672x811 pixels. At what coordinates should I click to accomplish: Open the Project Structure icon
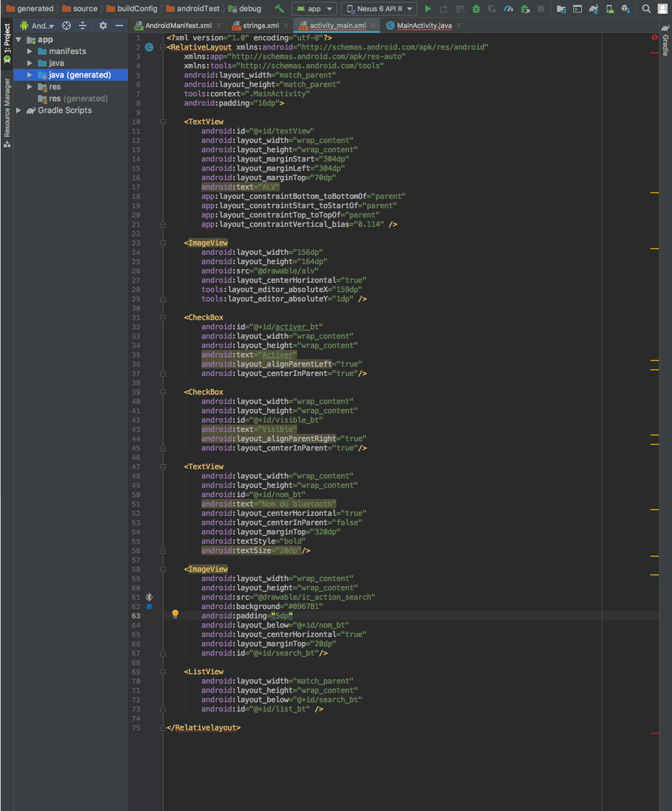[x=561, y=9]
